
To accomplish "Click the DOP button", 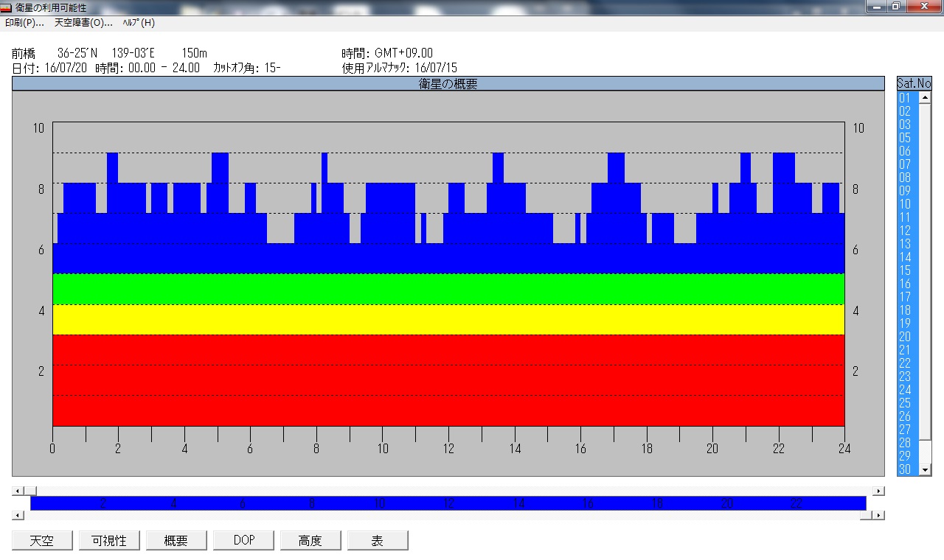I will 243,540.
